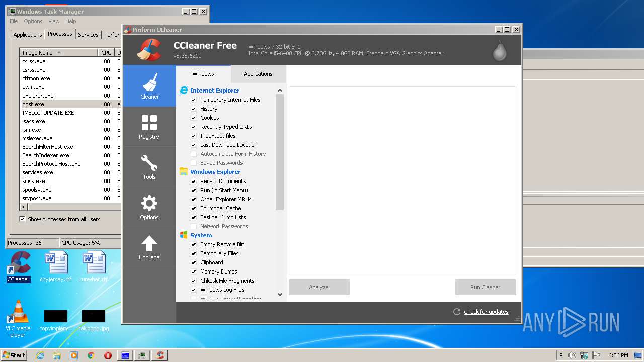Launch Opera browser from the taskbar
Image resolution: width=644 pixels, height=362 pixels.
point(108,355)
